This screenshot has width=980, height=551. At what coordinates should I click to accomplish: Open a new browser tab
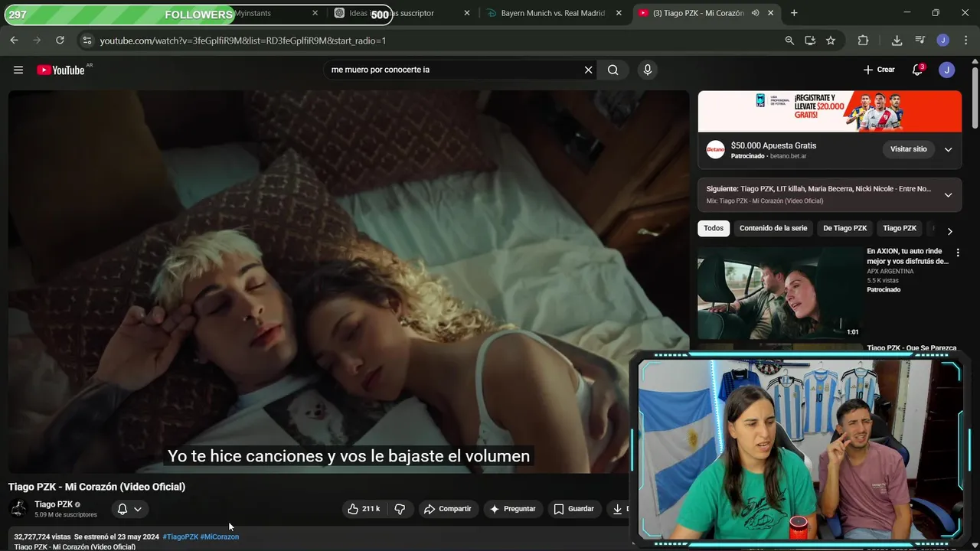coord(794,13)
